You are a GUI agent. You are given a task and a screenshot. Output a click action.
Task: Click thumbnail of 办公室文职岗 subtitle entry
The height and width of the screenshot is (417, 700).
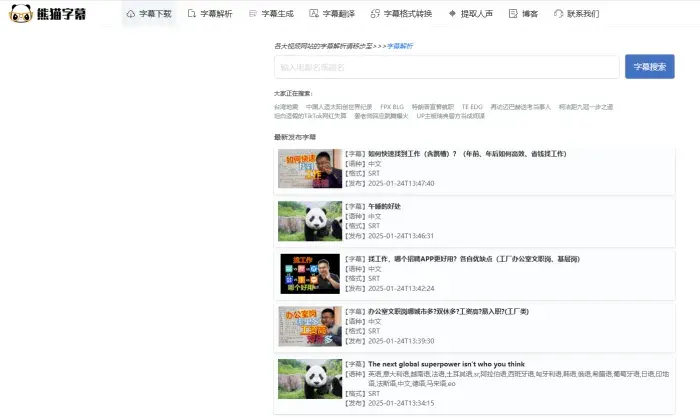pos(310,326)
